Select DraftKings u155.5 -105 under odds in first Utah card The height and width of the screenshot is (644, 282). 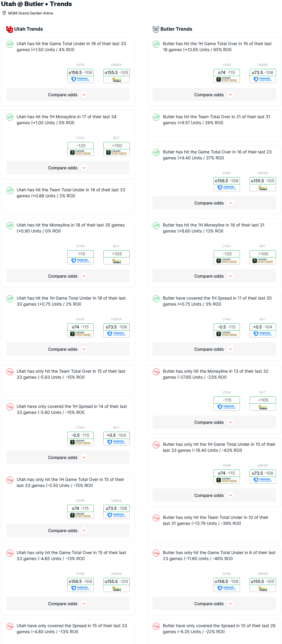coord(117,76)
